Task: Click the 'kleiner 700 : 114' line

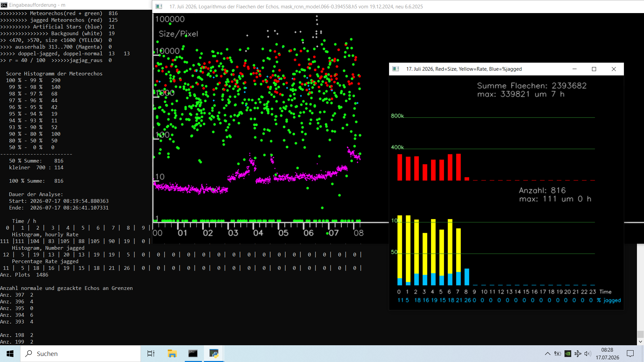Action: 36,168
